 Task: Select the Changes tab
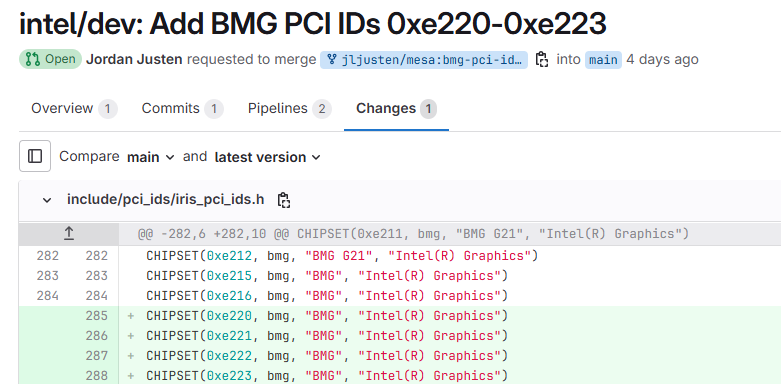(x=396, y=109)
